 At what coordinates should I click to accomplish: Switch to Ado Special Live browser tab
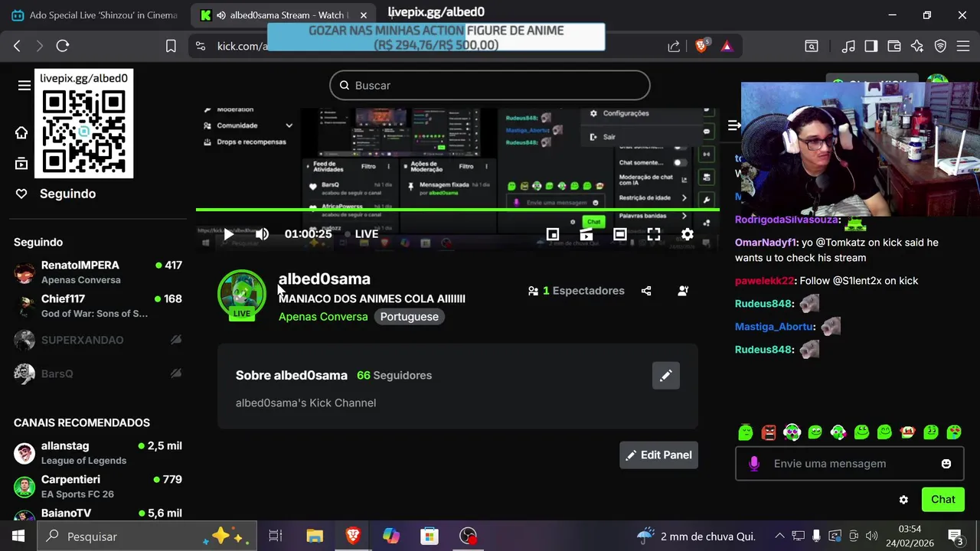coord(95,15)
